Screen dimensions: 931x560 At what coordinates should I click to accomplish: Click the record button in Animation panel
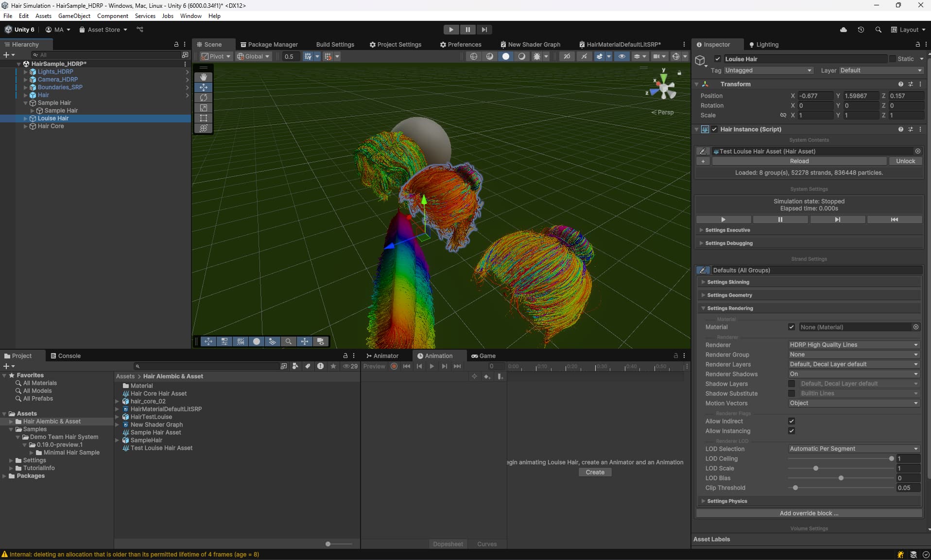pyautogui.click(x=394, y=366)
